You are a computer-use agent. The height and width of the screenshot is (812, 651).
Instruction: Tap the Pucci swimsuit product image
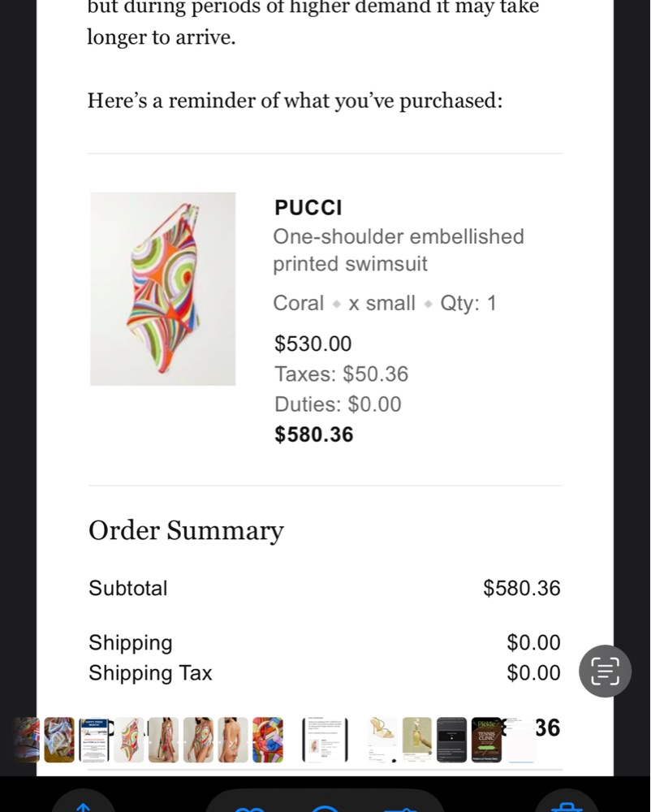click(x=162, y=288)
